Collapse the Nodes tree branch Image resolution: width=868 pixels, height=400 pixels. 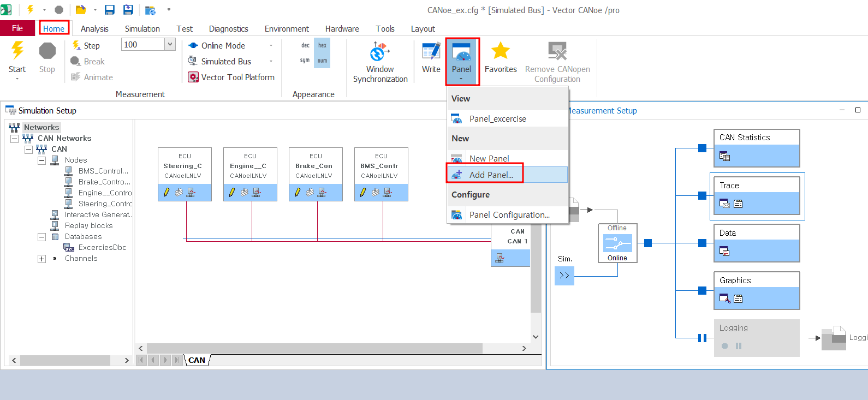point(41,160)
